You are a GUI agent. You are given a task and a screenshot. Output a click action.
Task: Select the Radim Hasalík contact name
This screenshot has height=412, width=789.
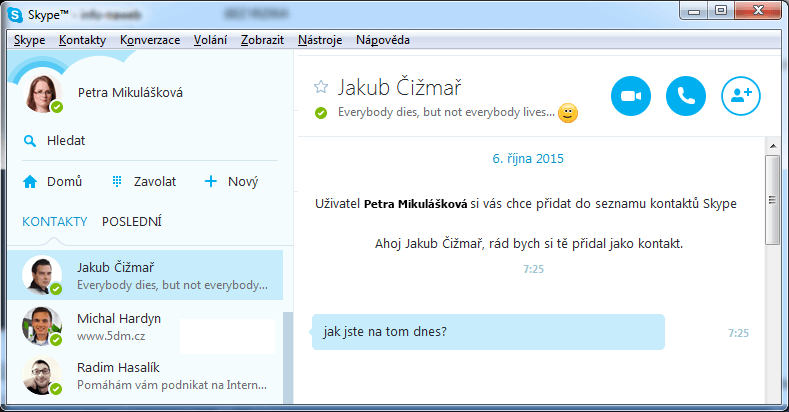118,368
